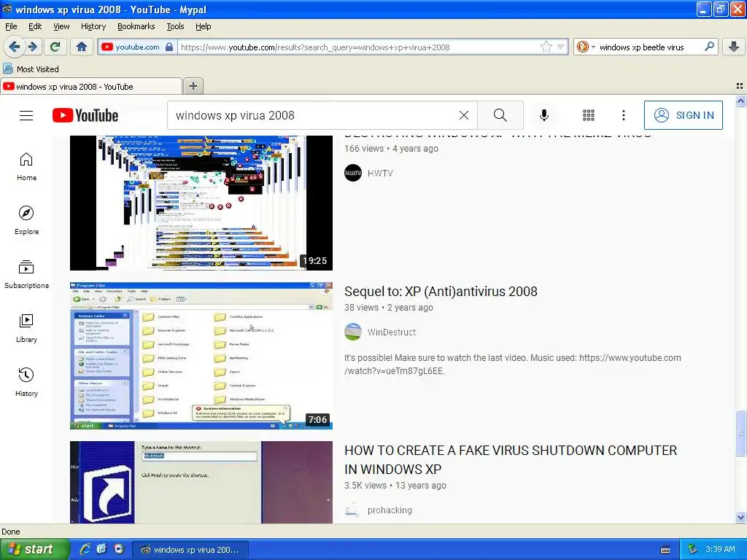Open the History menu
Viewport: 747px width, 560px height.
pyautogui.click(x=93, y=26)
